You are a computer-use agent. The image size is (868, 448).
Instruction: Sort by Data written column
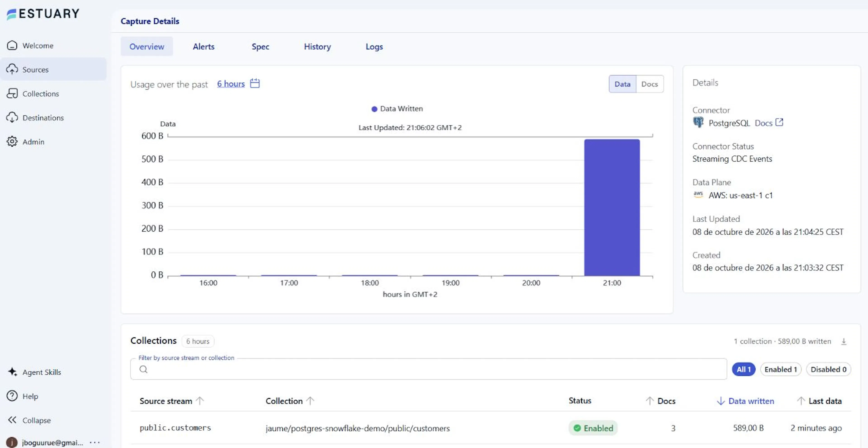[745, 401]
